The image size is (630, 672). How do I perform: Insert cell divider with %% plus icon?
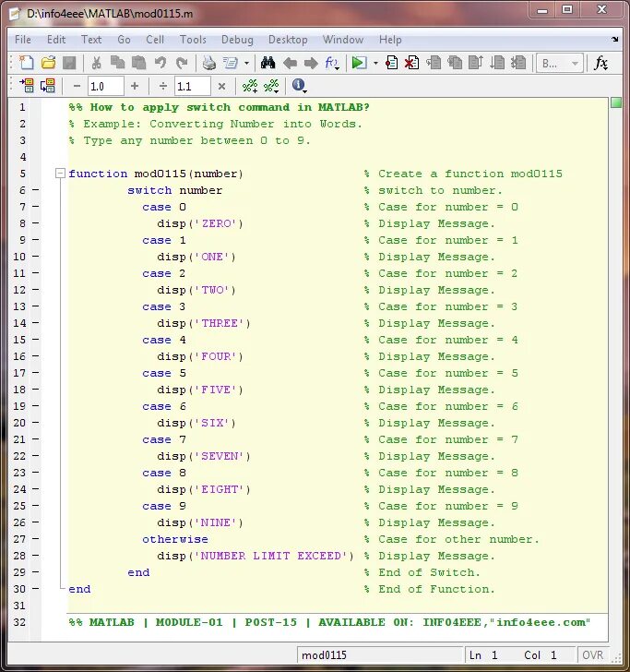pos(250,86)
